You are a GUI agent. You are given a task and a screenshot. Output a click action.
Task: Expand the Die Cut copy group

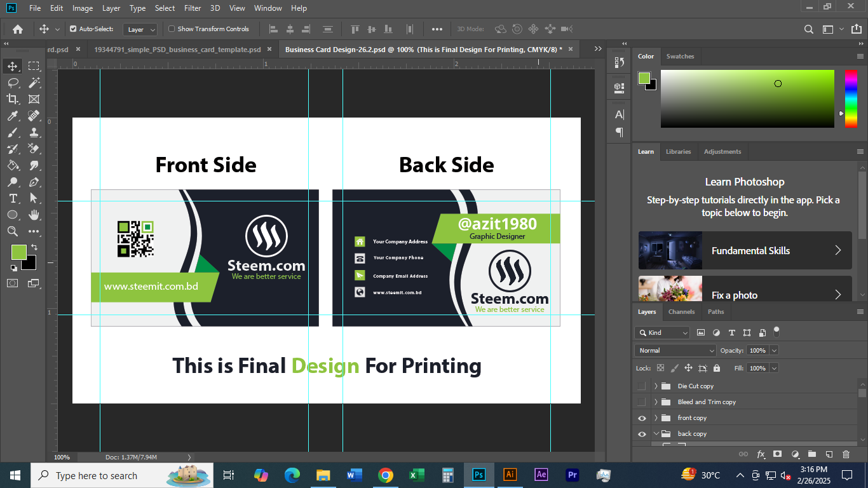pyautogui.click(x=656, y=386)
